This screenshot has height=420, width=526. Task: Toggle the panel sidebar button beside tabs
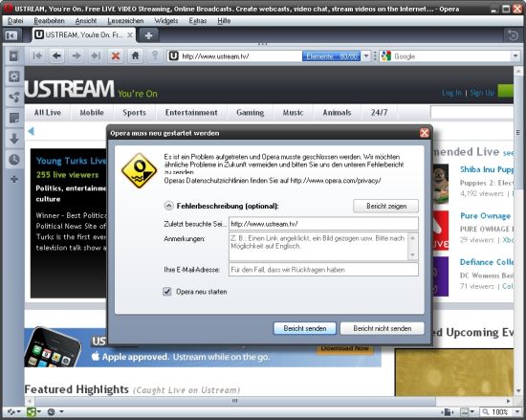[11, 35]
